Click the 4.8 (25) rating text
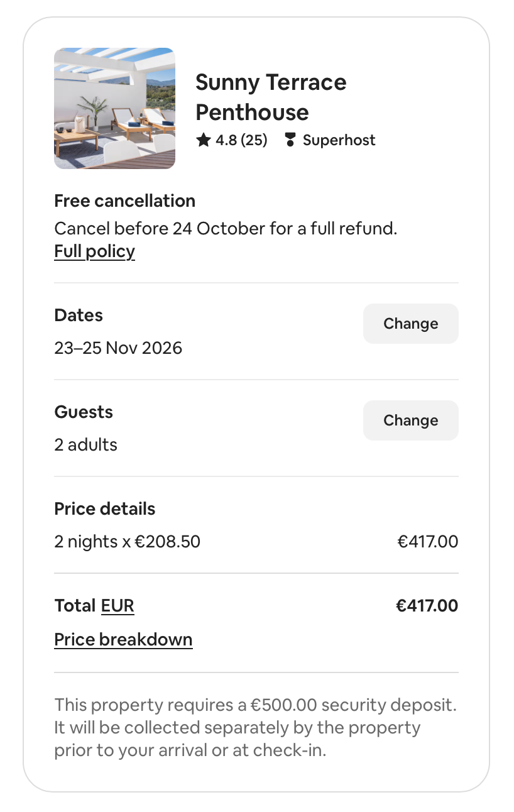 [x=241, y=140]
